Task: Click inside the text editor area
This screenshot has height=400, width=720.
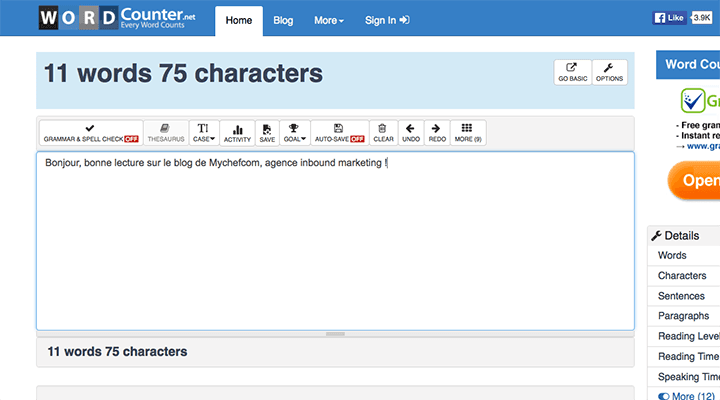Action: pyautogui.click(x=335, y=241)
